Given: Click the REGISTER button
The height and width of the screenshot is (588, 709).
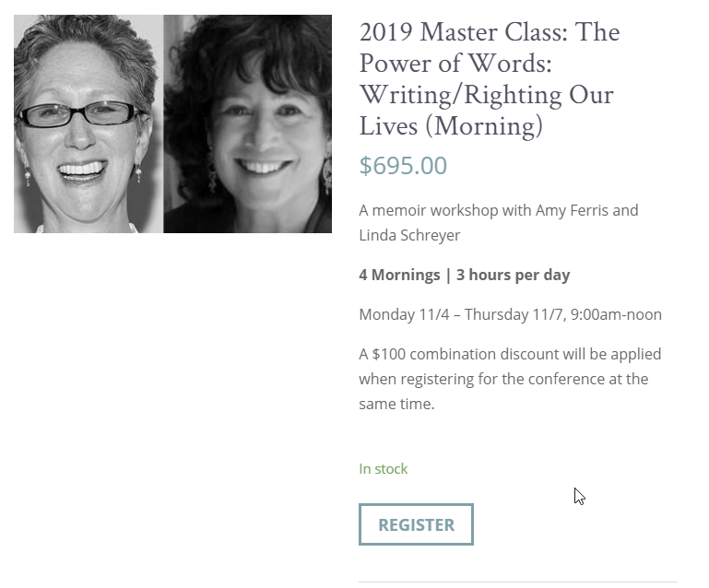Looking at the screenshot, I should tap(416, 524).
